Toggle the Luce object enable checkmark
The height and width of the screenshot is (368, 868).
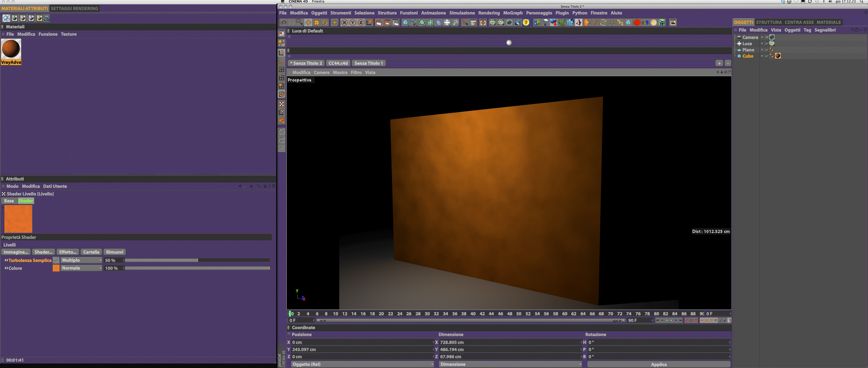tap(767, 43)
